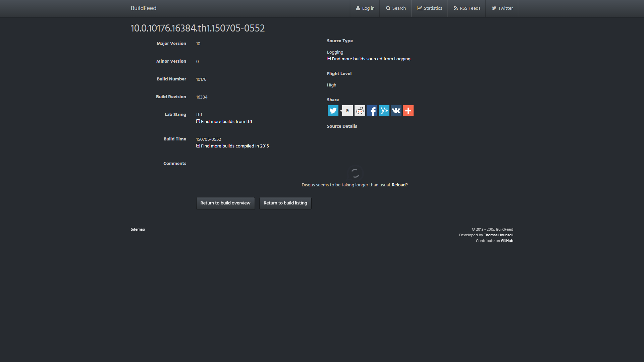Click build time value 150705-0552

click(209, 139)
